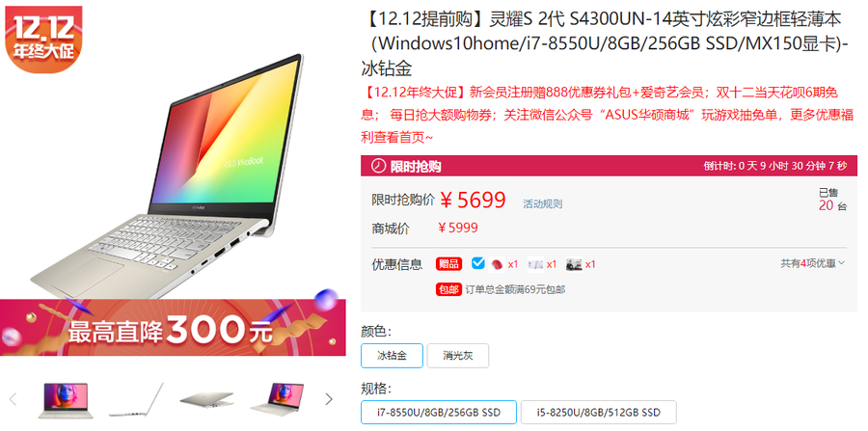
Task: Select the 消光灰 color option
Action: pyautogui.click(x=458, y=356)
